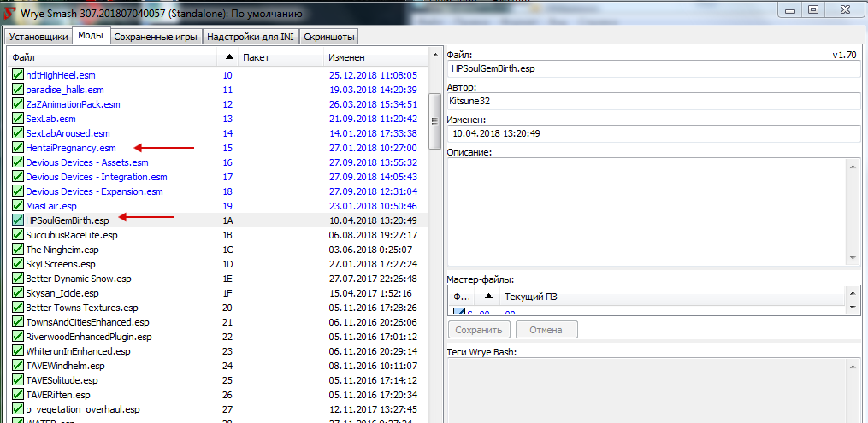Maximize the Wrye Smash window

tap(812, 9)
